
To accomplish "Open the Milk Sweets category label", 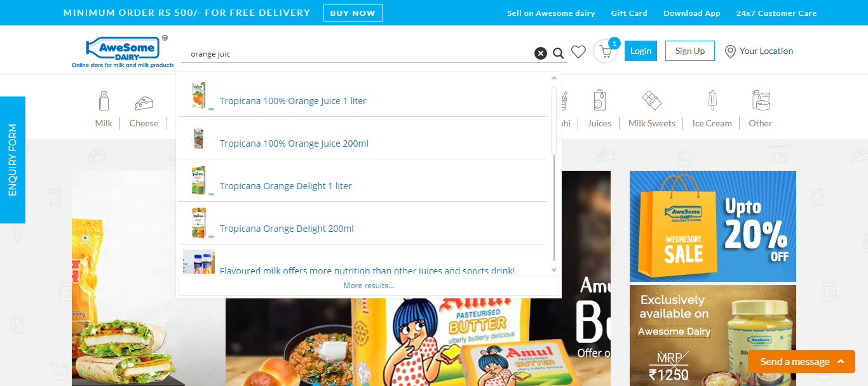I will 652,123.
